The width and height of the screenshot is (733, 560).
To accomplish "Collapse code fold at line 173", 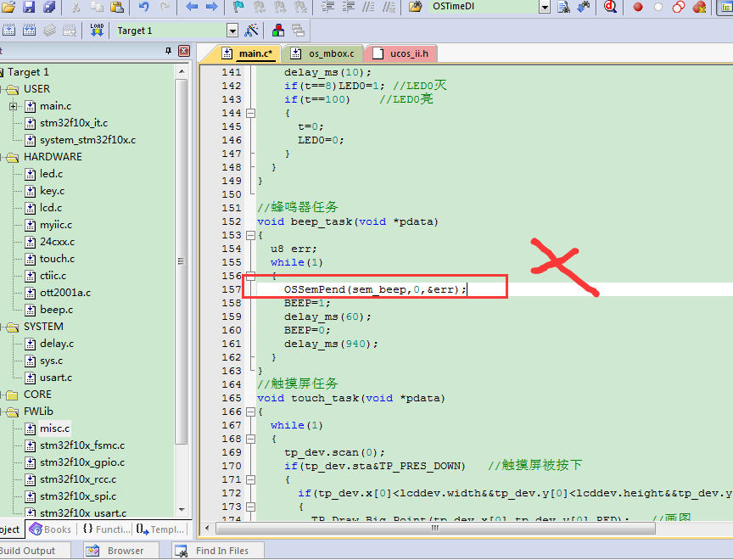I will [x=251, y=507].
